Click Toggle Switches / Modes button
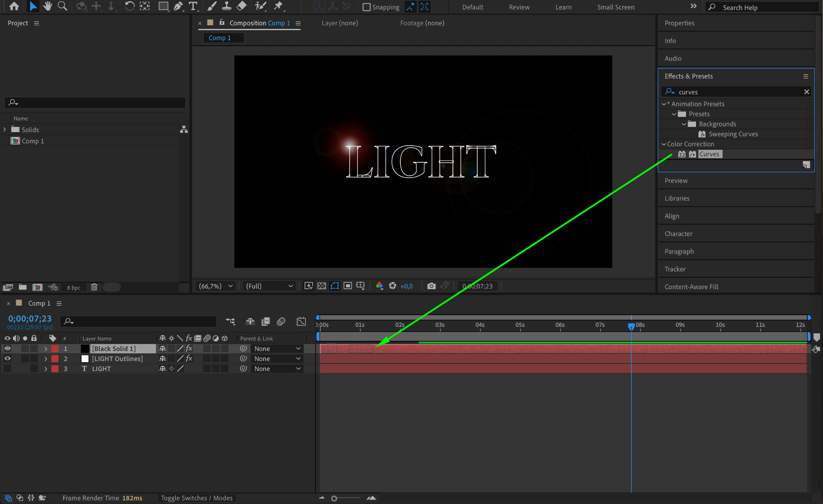The image size is (823, 504). click(197, 498)
